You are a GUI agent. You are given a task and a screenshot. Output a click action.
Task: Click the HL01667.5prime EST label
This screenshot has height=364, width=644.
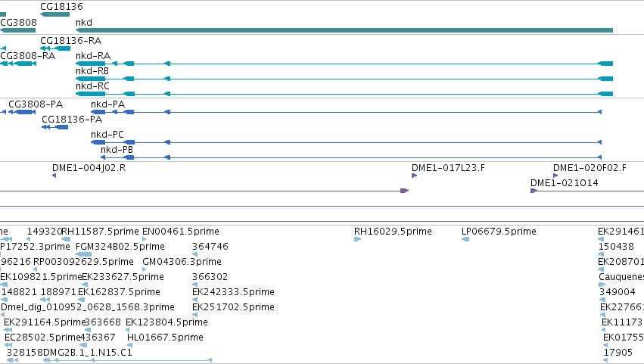pyautogui.click(x=165, y=338)
